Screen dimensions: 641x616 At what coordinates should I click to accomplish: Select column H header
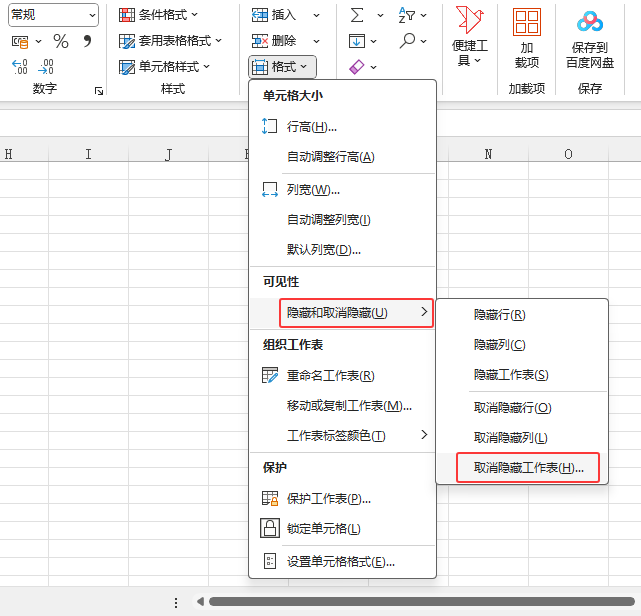tap(24, 154)
